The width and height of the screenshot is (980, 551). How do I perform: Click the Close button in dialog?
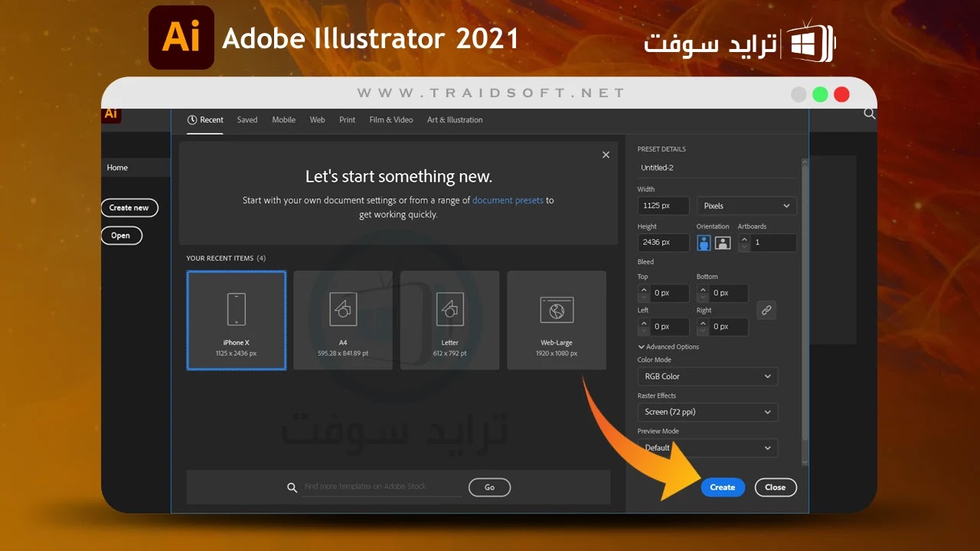pos(776,487)
